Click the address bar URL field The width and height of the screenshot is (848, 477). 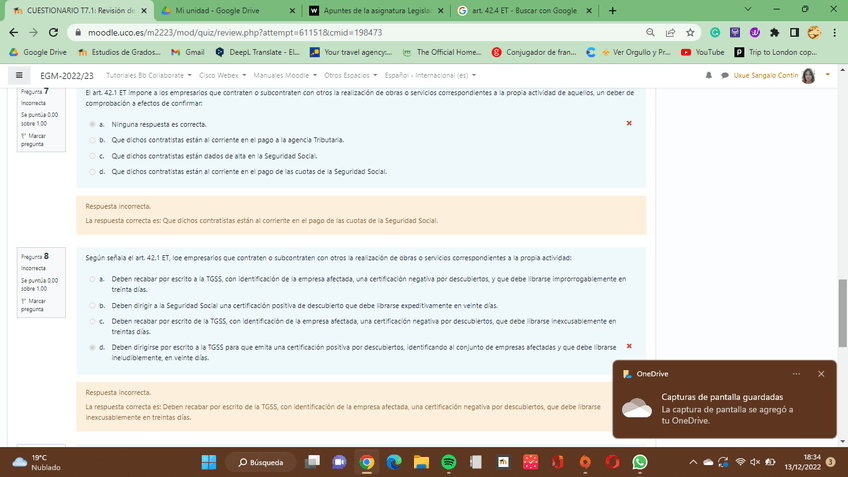point(357,32)
